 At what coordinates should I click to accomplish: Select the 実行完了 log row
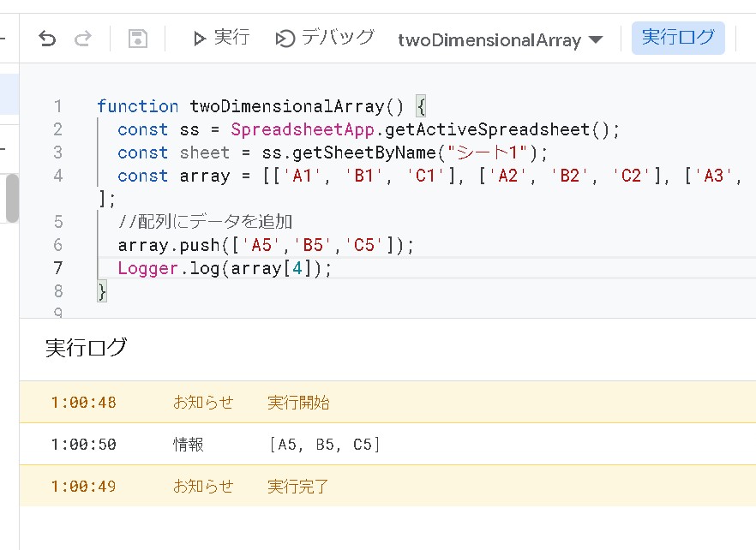coord(387,486)
